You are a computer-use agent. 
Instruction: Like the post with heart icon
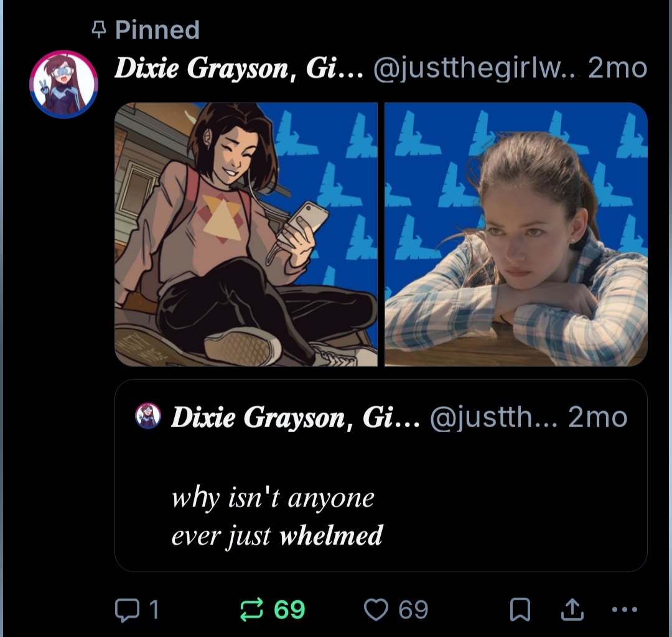click(376, 609)
